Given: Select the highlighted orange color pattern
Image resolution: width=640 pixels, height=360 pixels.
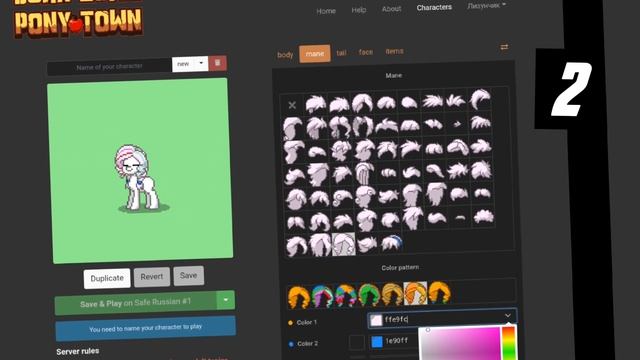Looking at the screenshot, I should 416,293.
